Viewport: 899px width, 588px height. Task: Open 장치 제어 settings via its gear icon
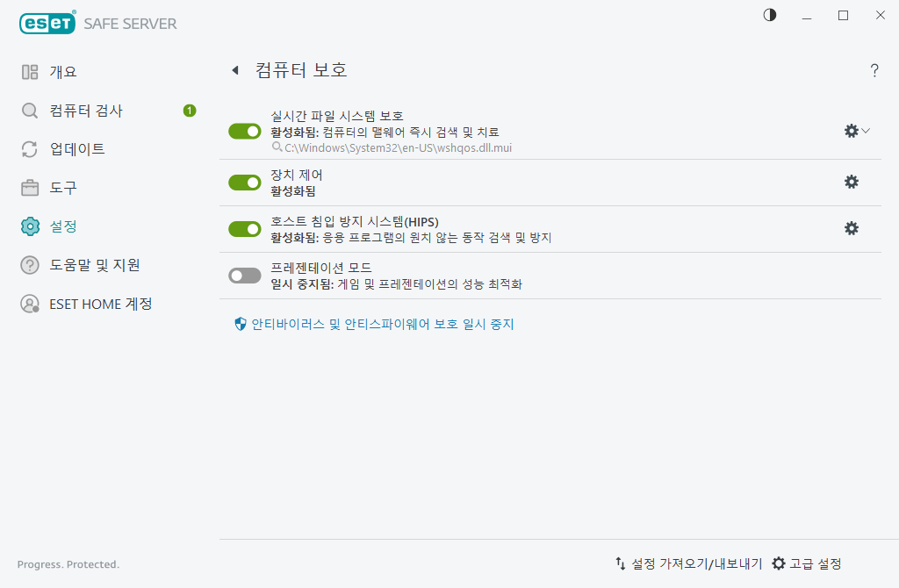click(851, 182)
